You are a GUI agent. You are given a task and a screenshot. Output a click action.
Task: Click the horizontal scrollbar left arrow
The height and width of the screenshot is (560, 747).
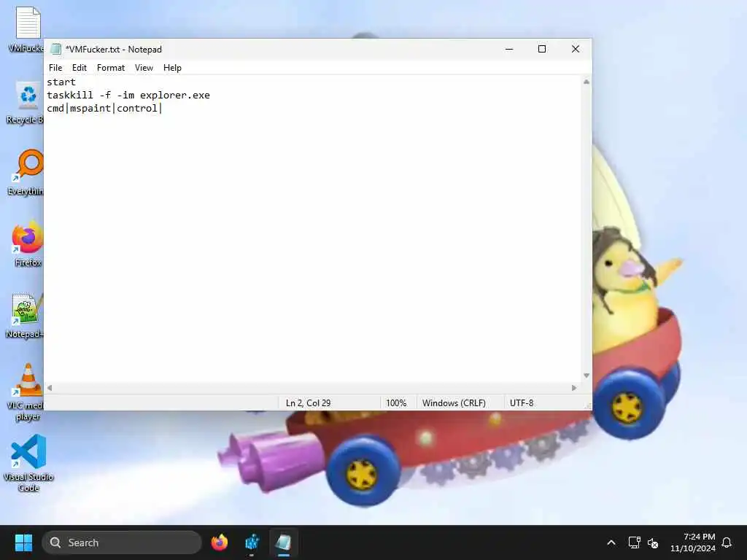click(x=50, y=388)
